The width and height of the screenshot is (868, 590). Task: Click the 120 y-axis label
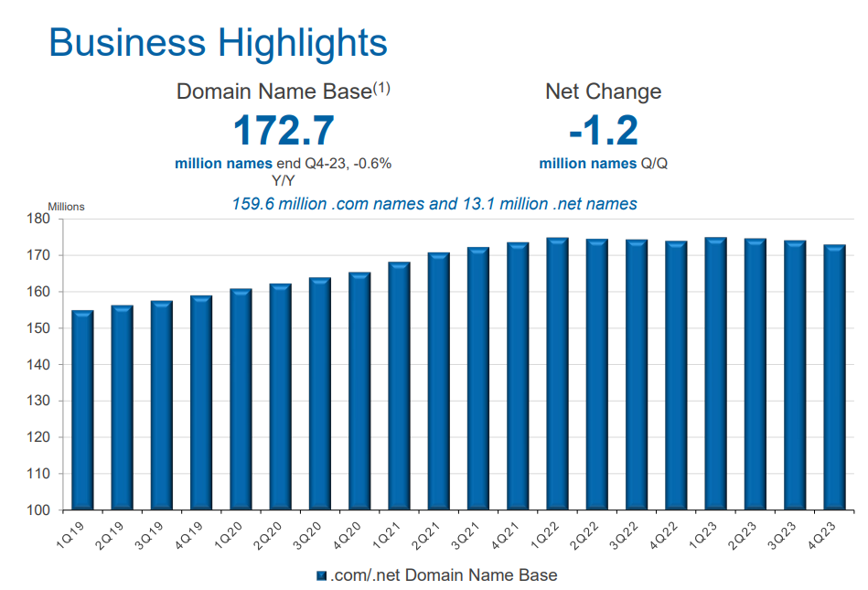(x=38, y=437)
